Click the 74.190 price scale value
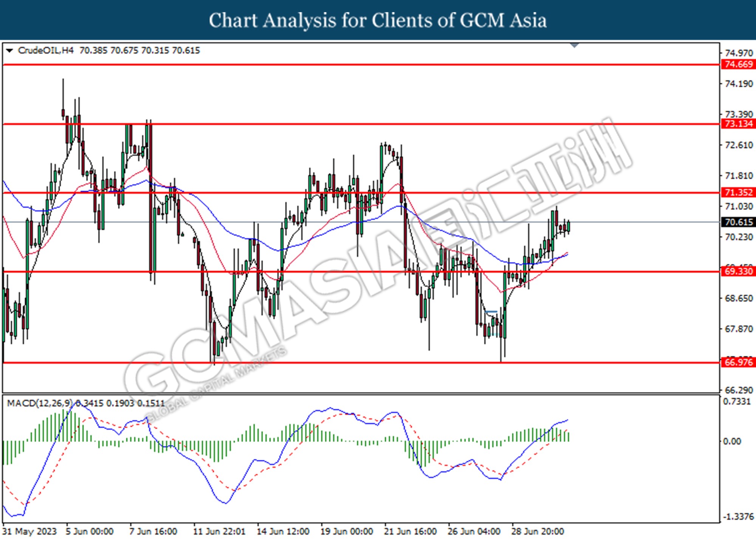 point(739,84)
